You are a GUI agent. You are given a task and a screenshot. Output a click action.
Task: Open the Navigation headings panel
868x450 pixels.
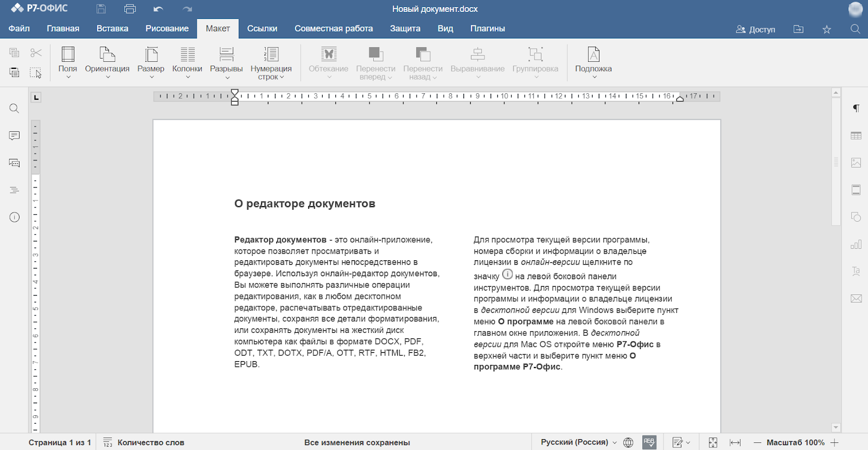pos(14,190)
